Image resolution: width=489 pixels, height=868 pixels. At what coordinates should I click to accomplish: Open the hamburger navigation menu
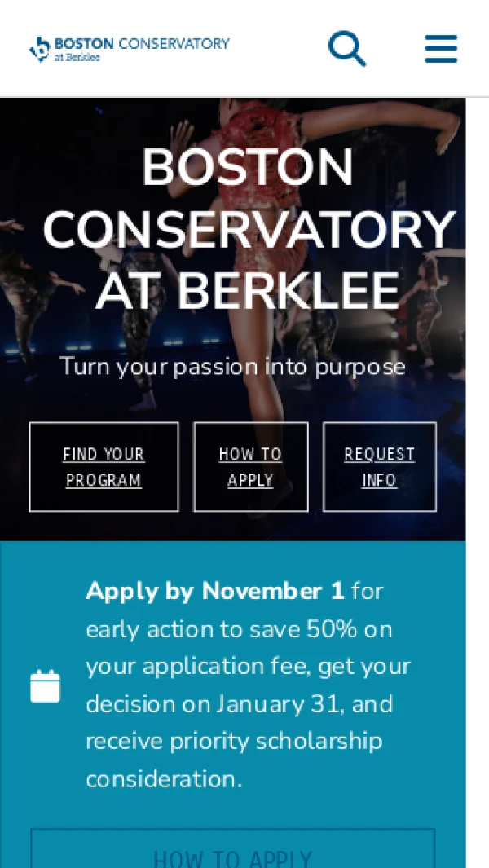coord(441,49)
